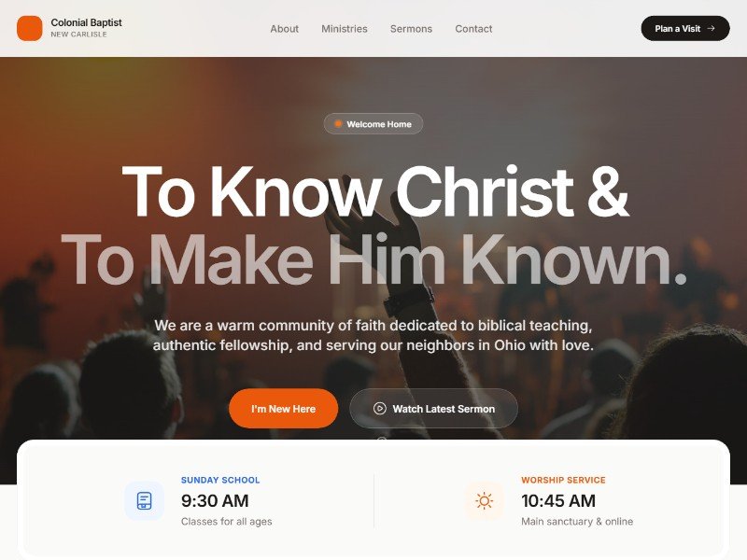Click the I'm New Here button
The image size is (747, 560).
[x=284, y=409]
